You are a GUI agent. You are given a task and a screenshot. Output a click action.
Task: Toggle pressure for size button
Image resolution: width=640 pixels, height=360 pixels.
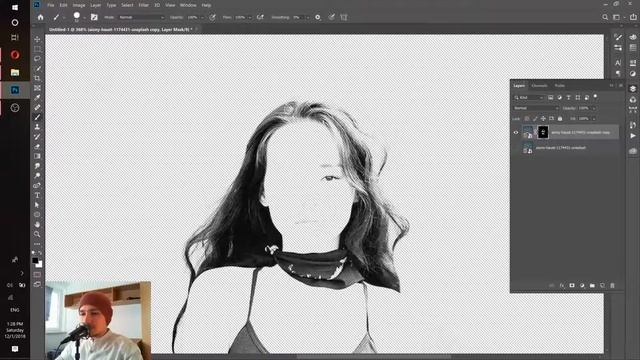pos(331,17)
